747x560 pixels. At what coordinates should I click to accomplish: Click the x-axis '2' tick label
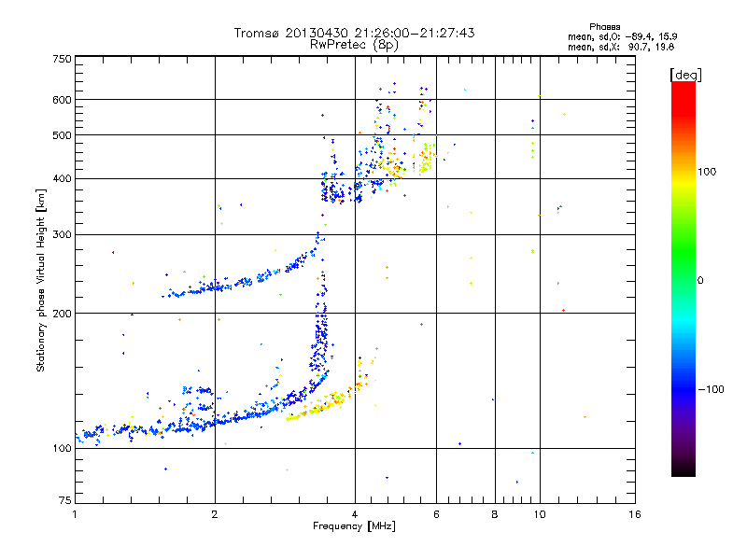(215, 514)
